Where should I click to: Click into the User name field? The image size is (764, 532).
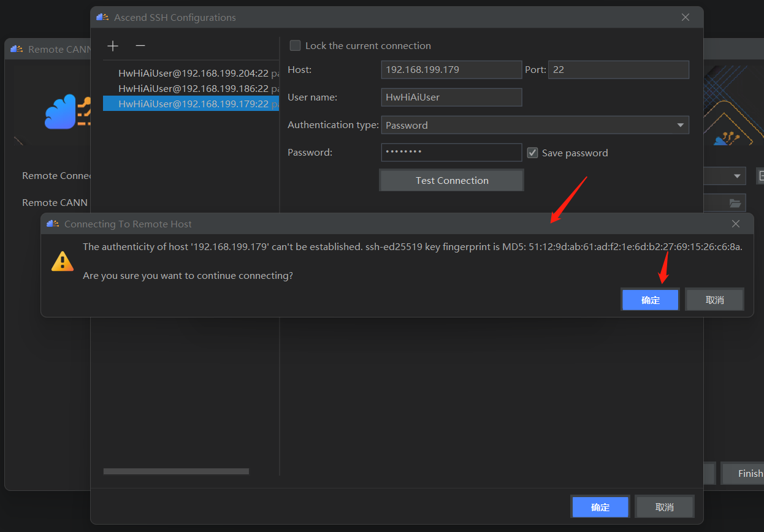pyautogui.click(x=451, y=97)
